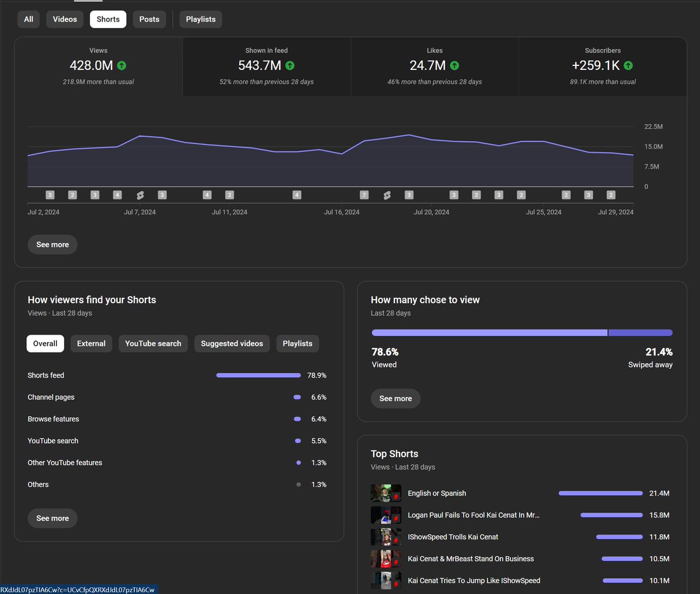Click the 5.5% value for YouTube search row
This screenshot has height=594, width=700.
tap(319, 441)
